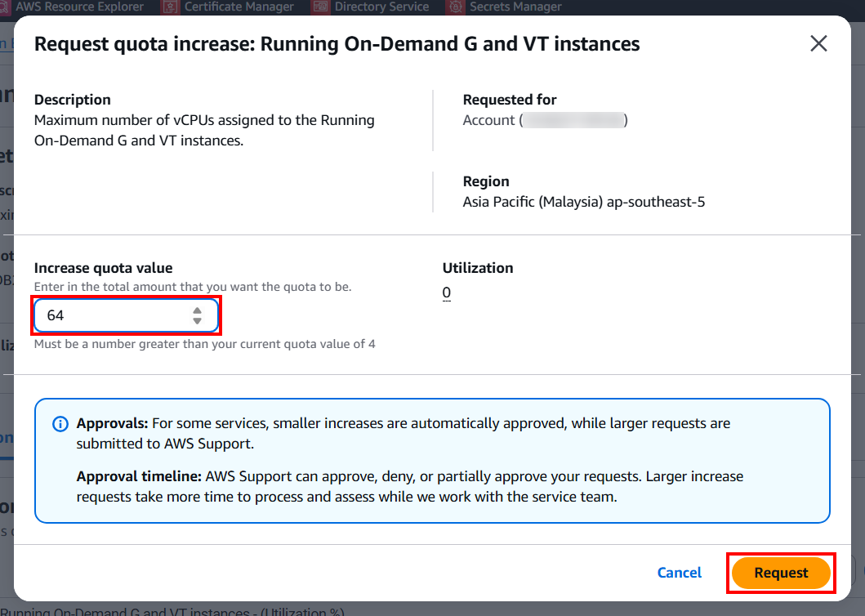Screen dimensions: 865x616
Task: Submit with the orange Request button
Action: pyautogui.click(x=780, y=573)
